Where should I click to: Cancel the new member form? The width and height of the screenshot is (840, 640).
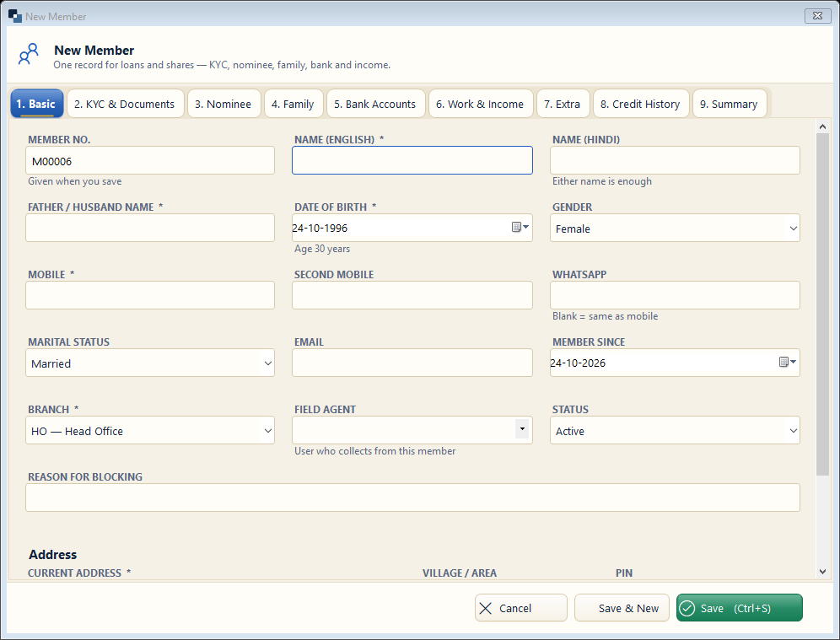[520, 608]
